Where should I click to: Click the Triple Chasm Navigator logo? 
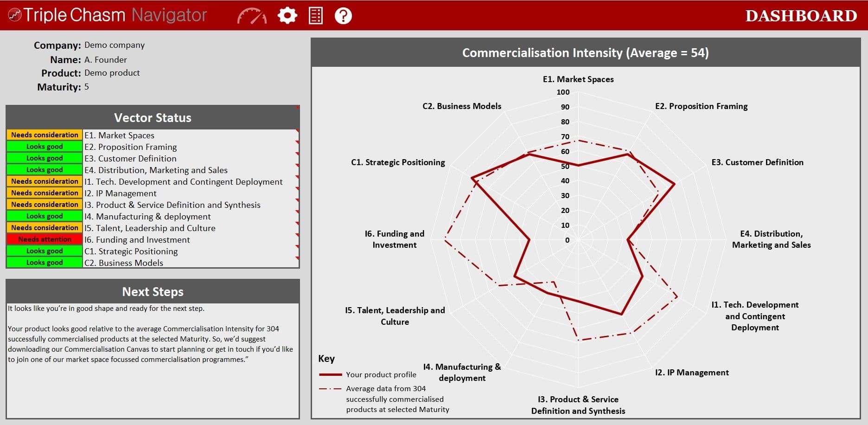point(108,15)
